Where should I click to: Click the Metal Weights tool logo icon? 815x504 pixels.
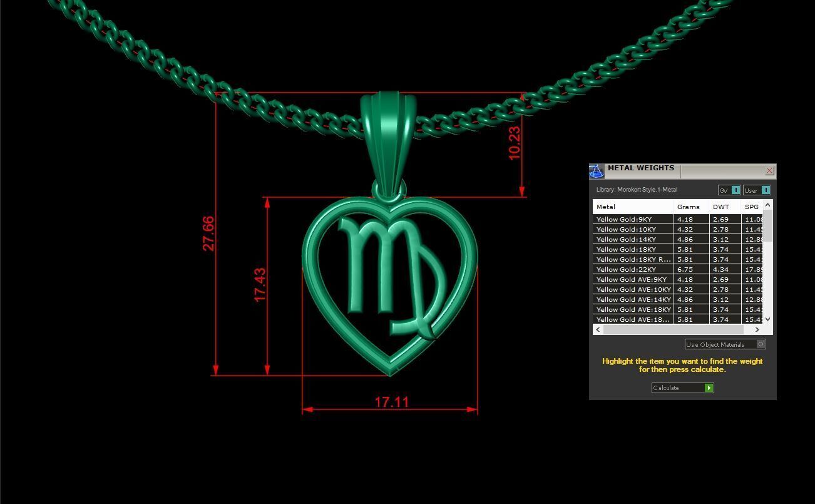tap(597, 171)
